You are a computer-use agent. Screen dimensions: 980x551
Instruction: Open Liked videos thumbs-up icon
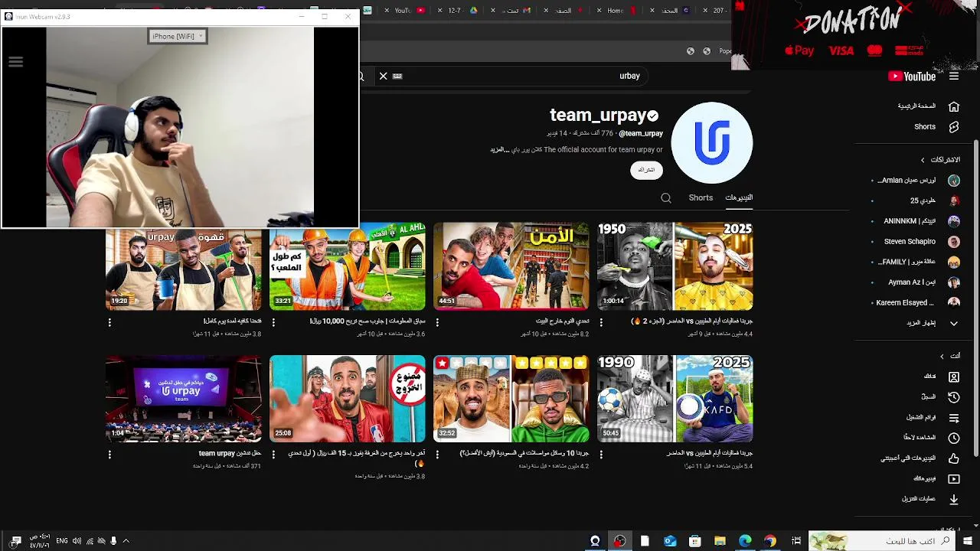tap(954, 458)
